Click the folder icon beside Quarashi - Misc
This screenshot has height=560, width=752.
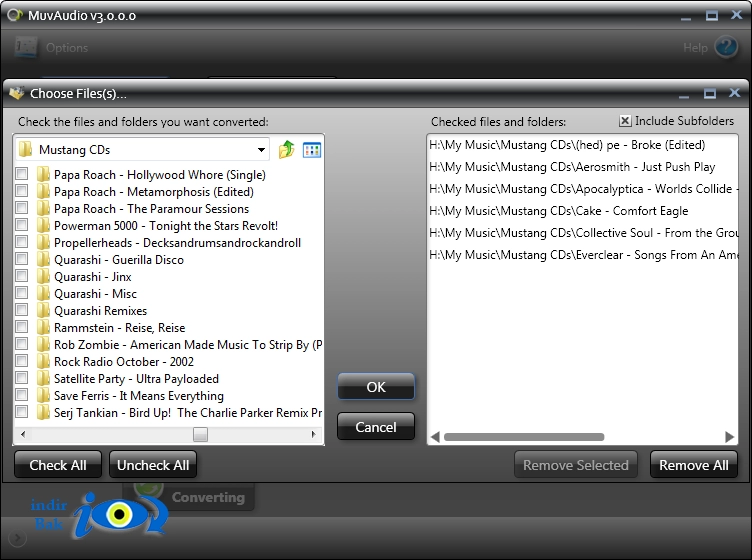tap(43, 293)
